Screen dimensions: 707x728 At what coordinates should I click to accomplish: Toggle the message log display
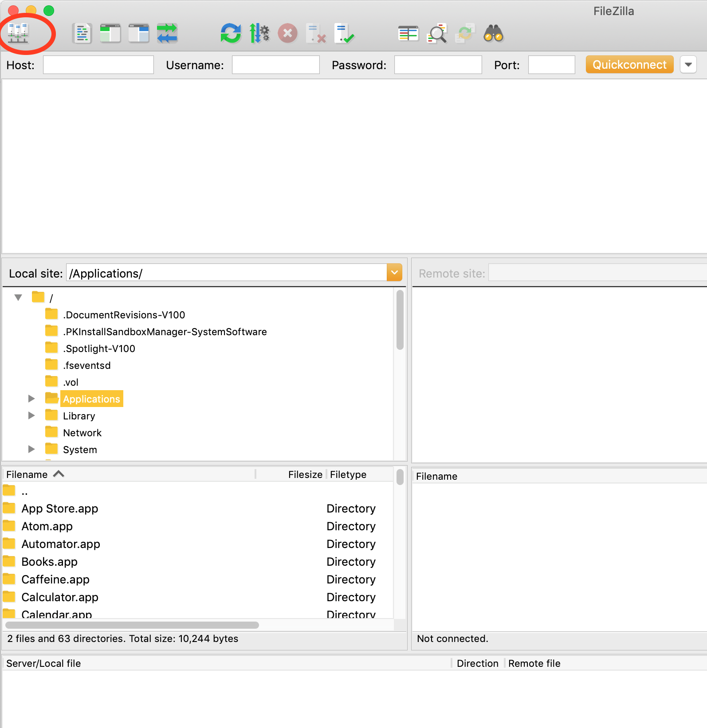point(82,33)
